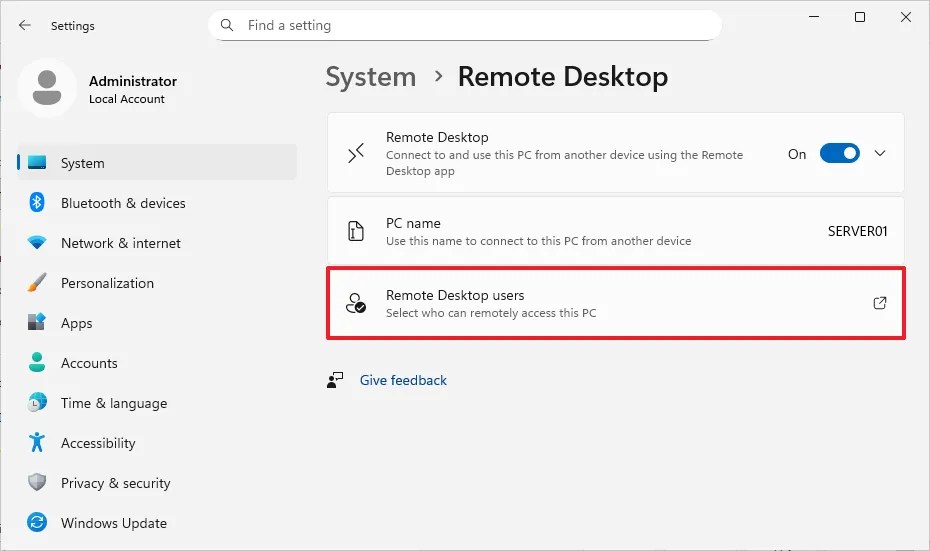The width and height of the screenshot is (930, 551).
Task: Open Remote Desktop users settings
Action: point(616,303)
